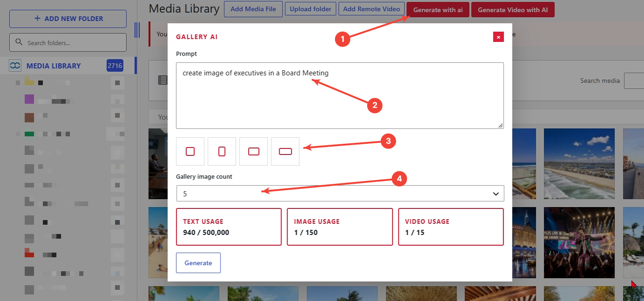Open the live concert stage thumbnail
The width and height of the screenshot is (644, 301).
(579, 242)
